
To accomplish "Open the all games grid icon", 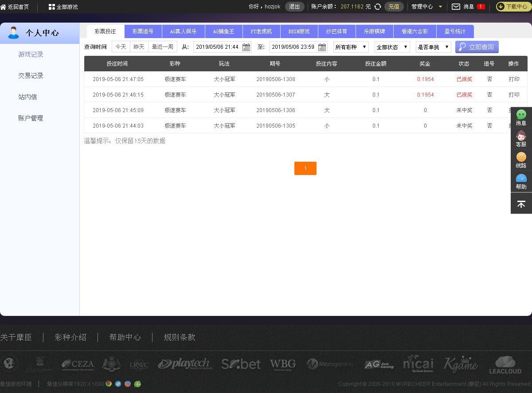I will coord(52,7).
